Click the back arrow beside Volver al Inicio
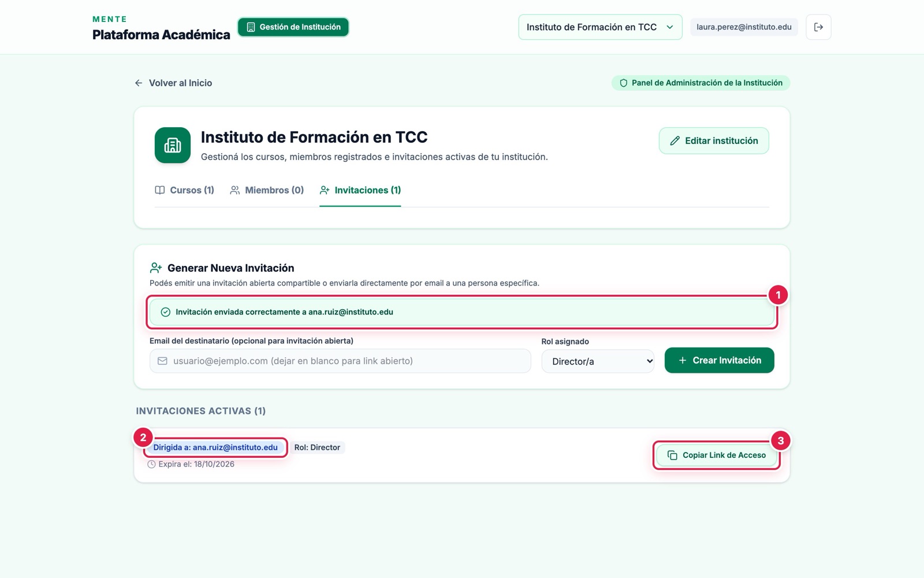This screenshot has height=578, width=924. tap(139, 83)
